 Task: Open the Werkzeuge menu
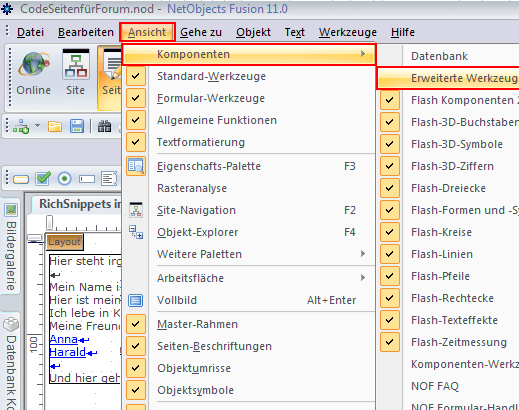(348, 32)
